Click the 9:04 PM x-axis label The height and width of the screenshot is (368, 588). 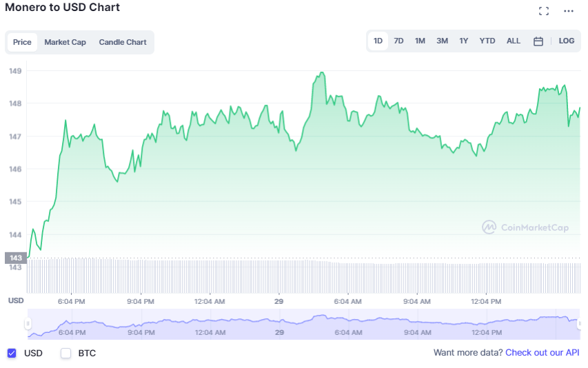(x=140, y=301)
